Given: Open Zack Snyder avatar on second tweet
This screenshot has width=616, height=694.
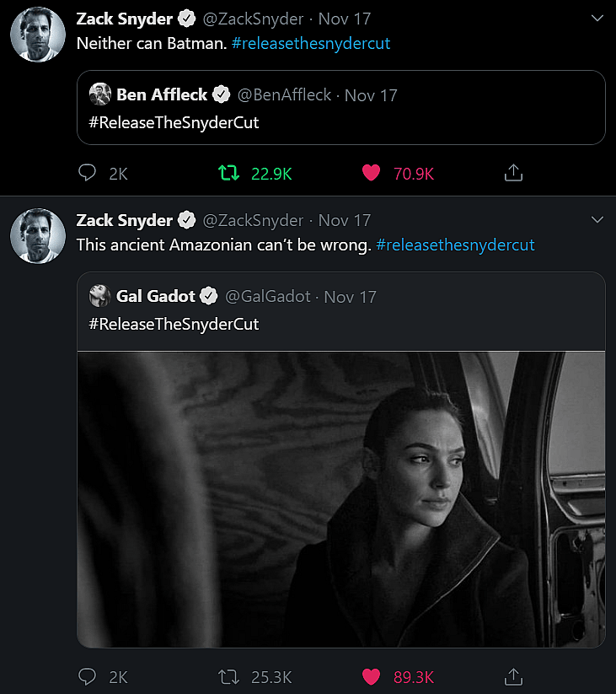Looking at the screenshot, I should [x=38, y=236].
